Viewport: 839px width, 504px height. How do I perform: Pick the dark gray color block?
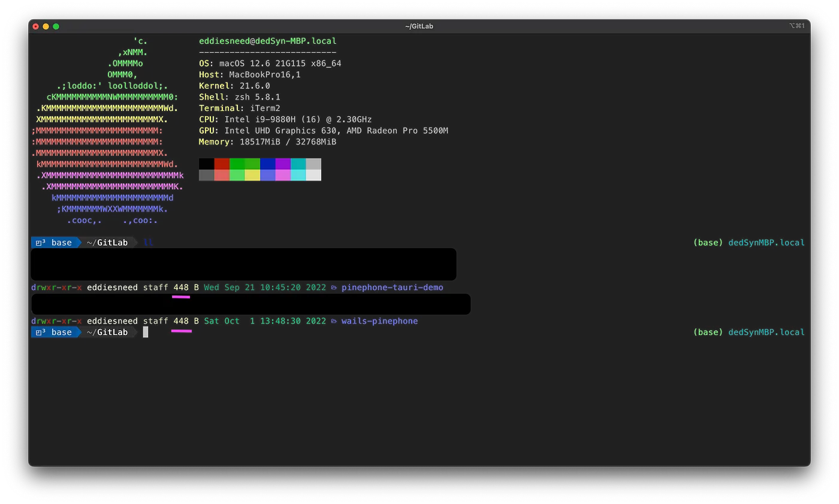pos(207,175)
